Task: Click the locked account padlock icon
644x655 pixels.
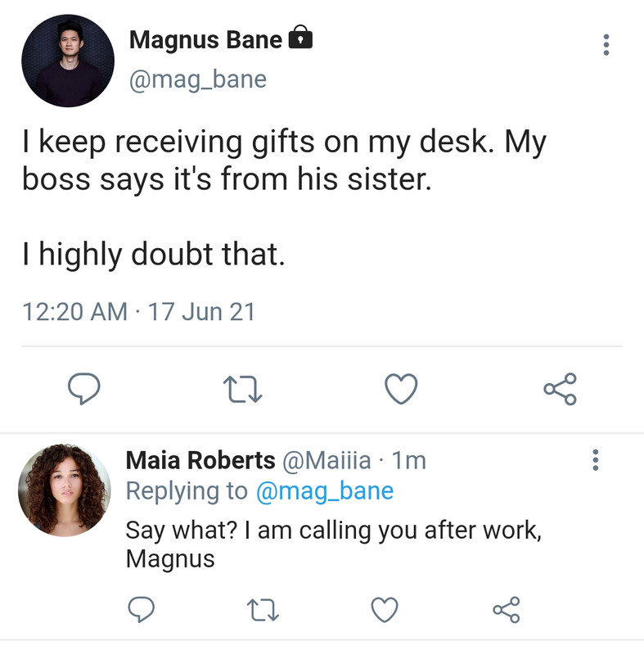Action: click(302, 38)
